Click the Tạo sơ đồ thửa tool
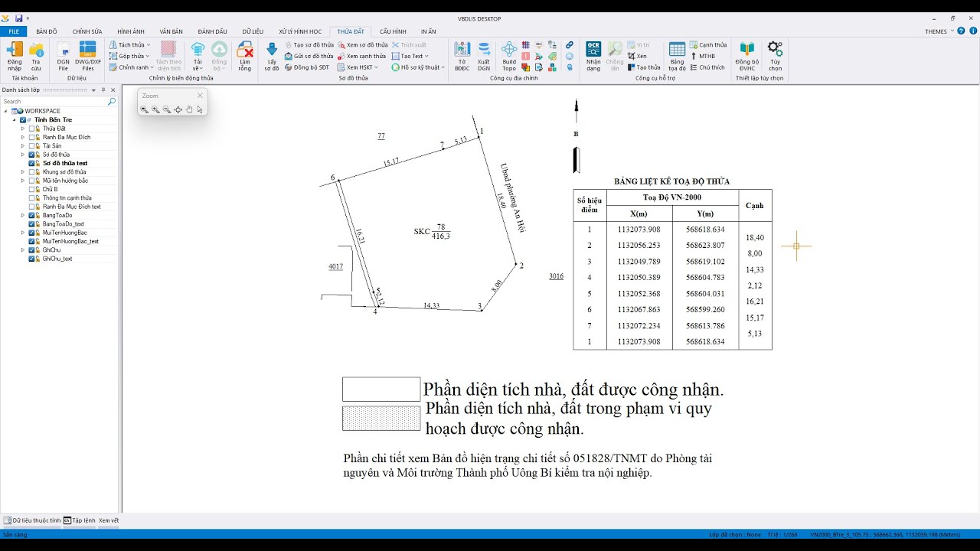Screen dimensions: 980x551 coord(309,45)
